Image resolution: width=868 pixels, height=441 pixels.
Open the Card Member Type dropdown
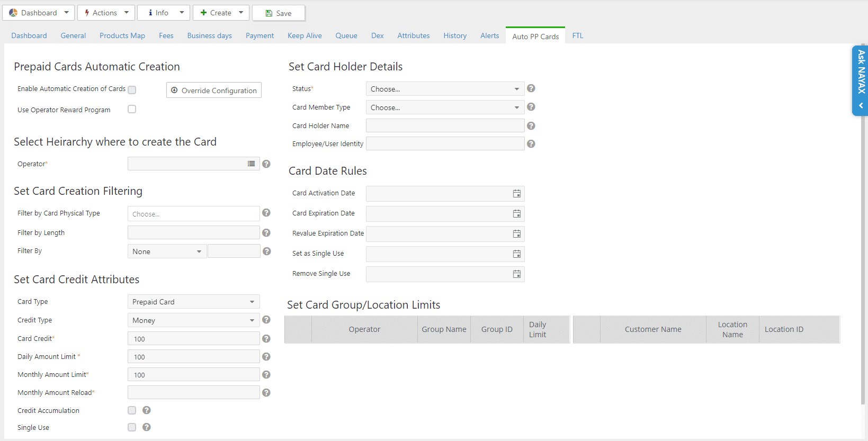[445, 107]
